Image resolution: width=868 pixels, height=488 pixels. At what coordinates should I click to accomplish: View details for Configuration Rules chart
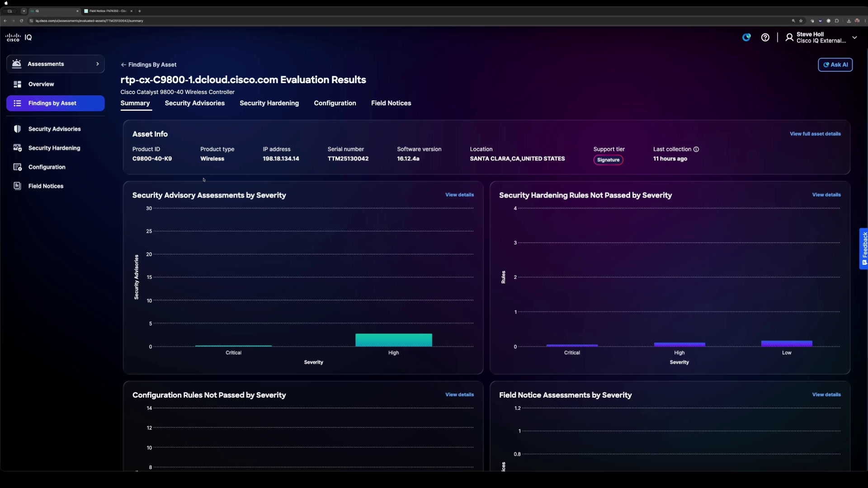[459, 394]
